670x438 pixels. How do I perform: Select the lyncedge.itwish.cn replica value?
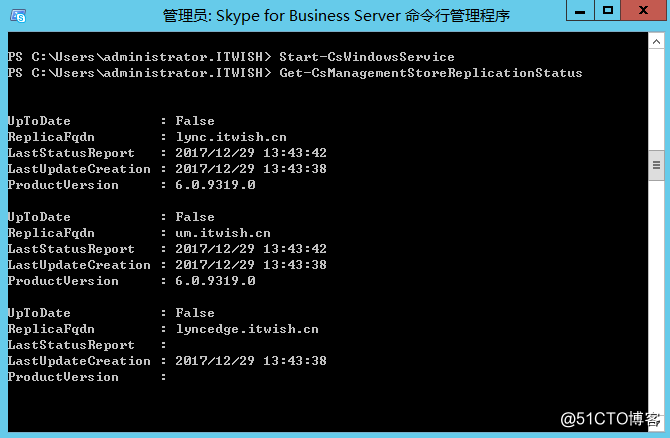click(x=247, y=329)
